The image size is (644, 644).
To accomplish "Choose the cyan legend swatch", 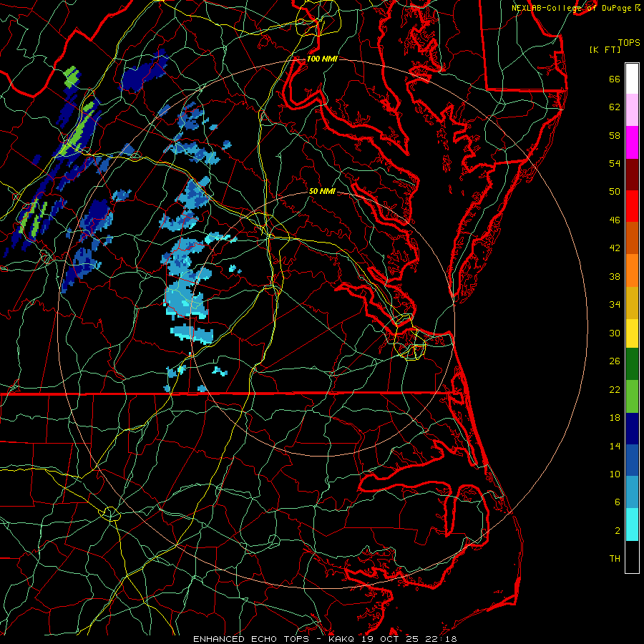I will [x=632, y=525].
